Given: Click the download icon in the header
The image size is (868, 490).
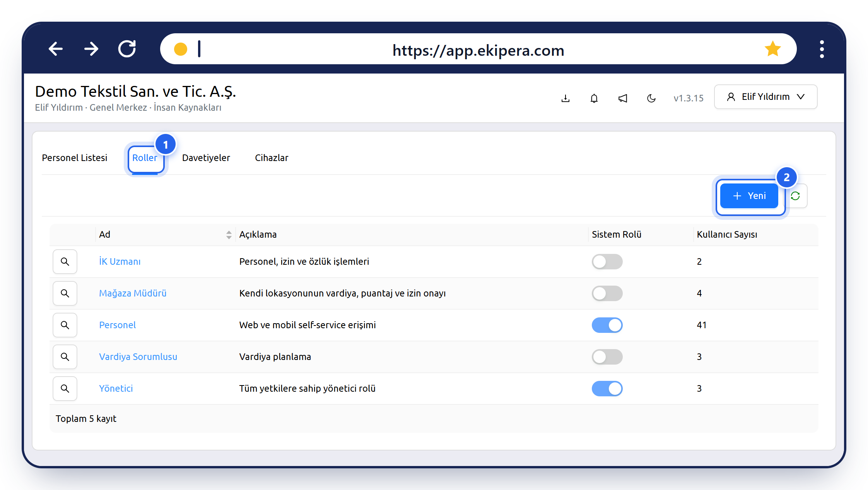Looking at the screenshot, I should (x=566, y=98).
